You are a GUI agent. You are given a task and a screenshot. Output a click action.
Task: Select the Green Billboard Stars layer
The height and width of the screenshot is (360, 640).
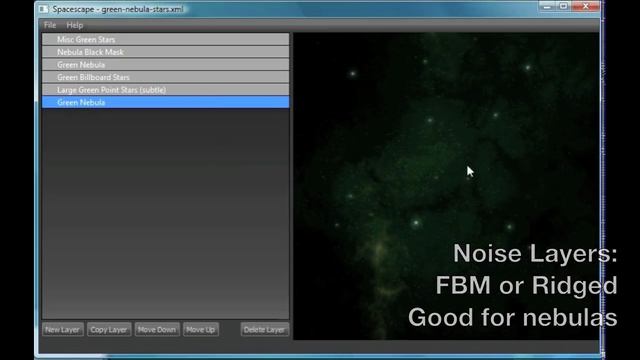165,77
